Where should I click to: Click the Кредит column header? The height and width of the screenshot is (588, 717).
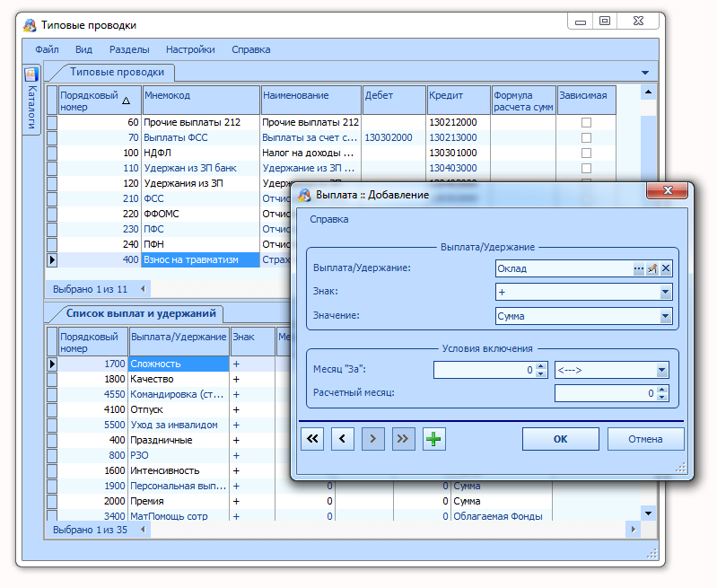click(x=459, y=101)
